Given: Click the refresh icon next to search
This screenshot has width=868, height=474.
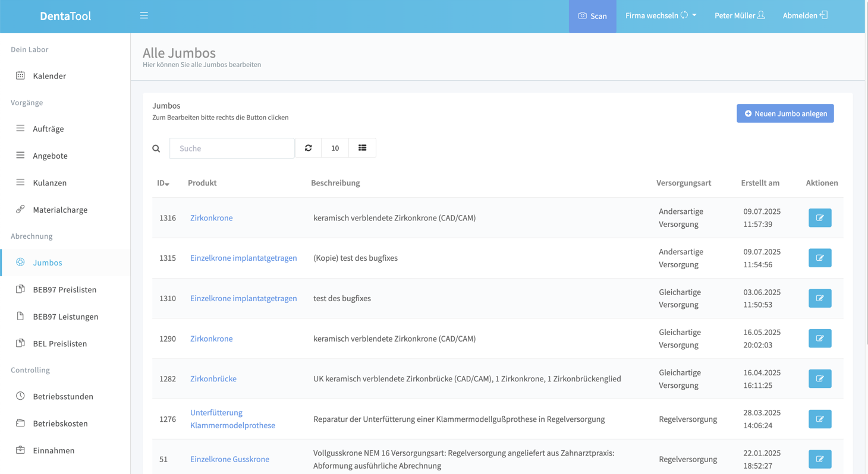Looking at the screenshot, I should (x=308, y=148).
